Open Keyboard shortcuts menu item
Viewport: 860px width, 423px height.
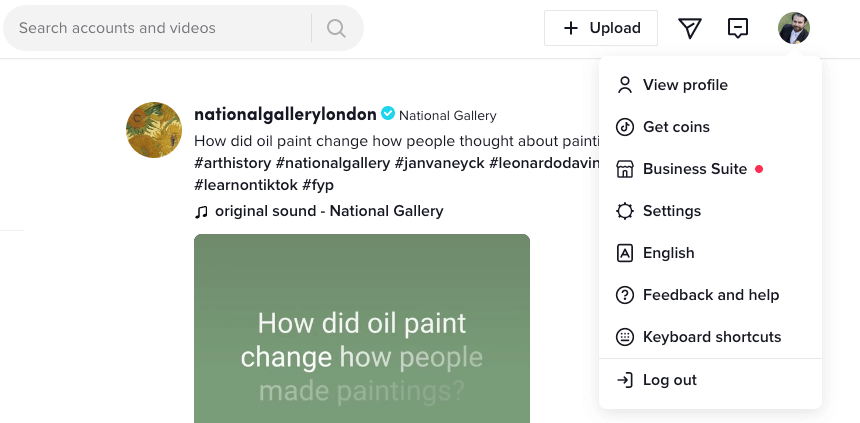(x=711, y=337)
